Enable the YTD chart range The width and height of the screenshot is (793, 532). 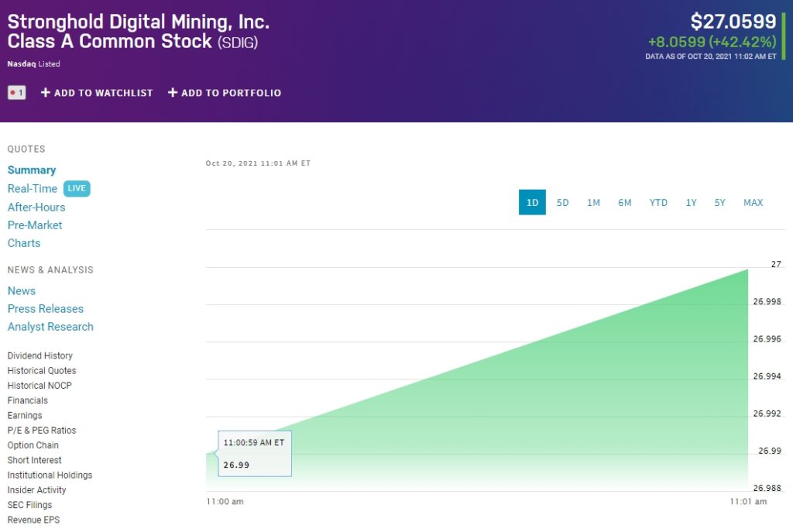[x=657, y=202]
